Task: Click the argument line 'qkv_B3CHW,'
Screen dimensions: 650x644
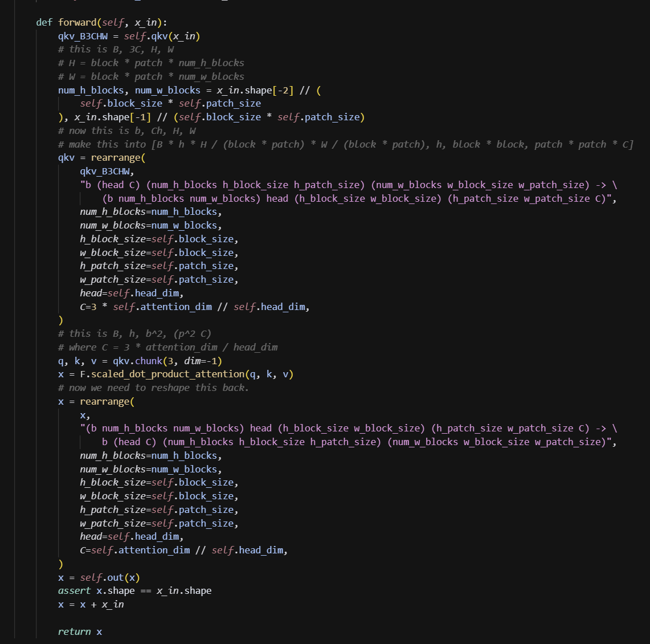Action: (107, 172)
